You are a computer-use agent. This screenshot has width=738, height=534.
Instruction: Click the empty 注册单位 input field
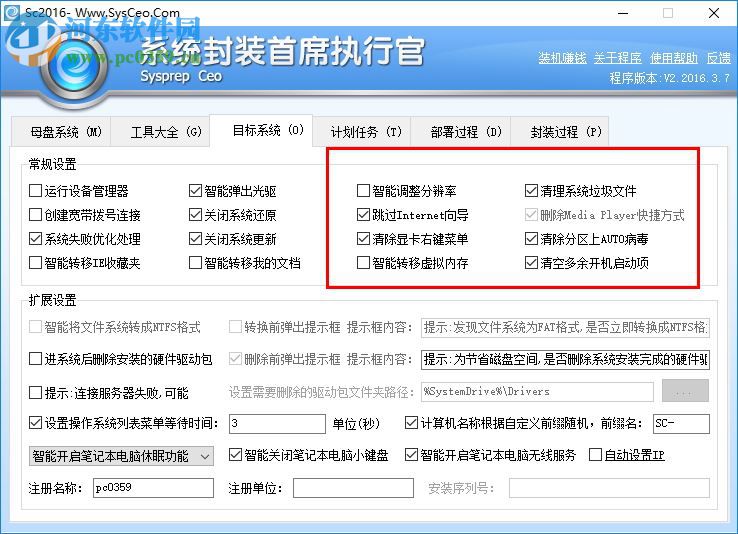[x=353, y=488]
